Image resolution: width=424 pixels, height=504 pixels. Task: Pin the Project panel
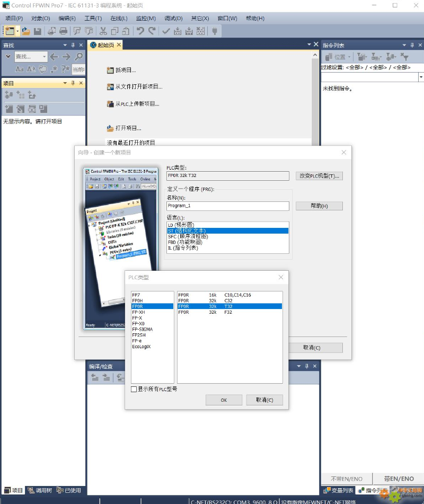tap(73, 83)
